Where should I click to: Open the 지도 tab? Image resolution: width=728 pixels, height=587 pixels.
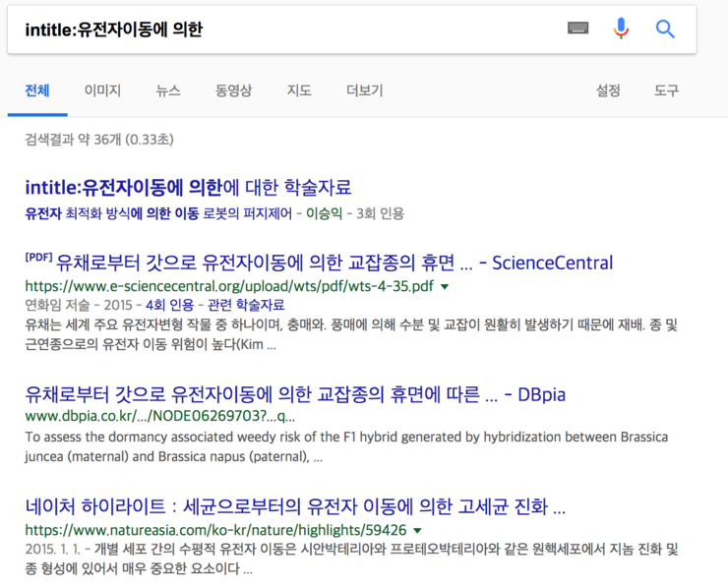(x=299, y=90)
